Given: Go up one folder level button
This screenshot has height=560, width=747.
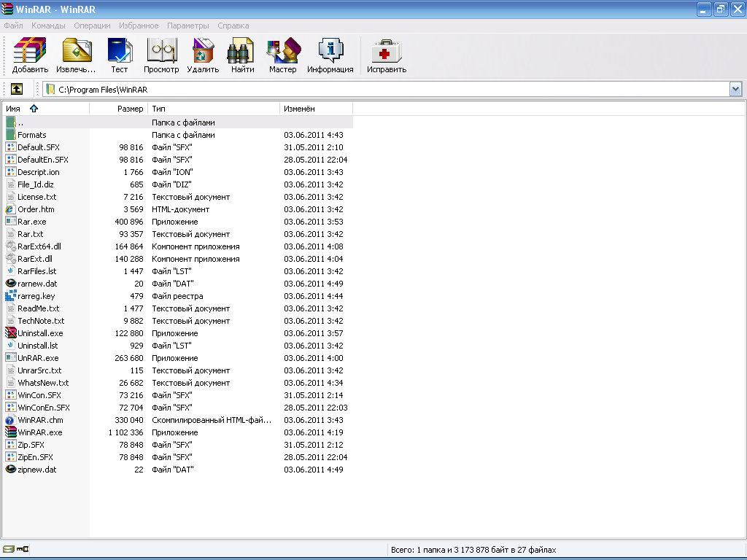Looking at the screenshot, I should pyautogui.click(x=17, y=89).
